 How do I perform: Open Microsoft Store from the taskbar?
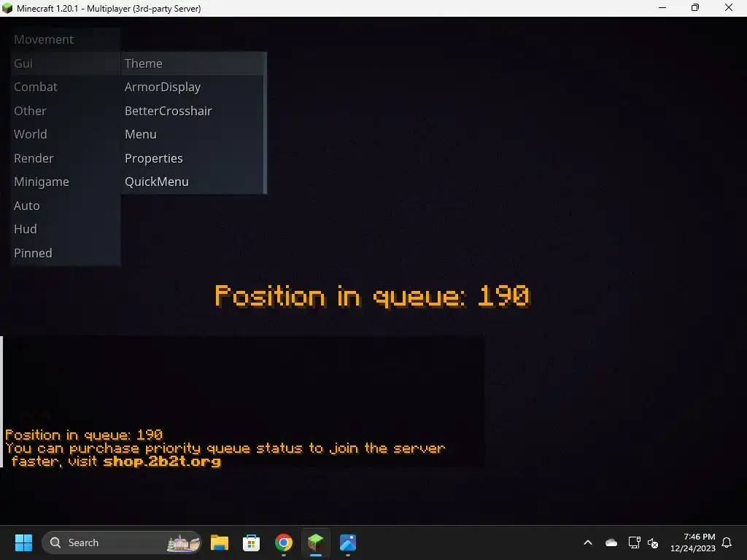(x=251, y=542)
